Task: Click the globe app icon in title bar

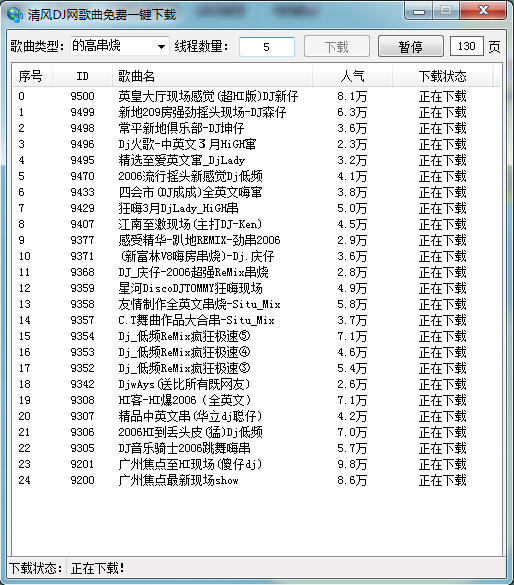Action: tap(15, 15)
